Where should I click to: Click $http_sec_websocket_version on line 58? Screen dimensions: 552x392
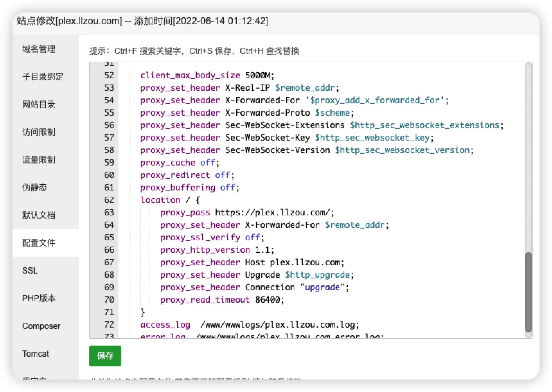pyautogui.click(x=402, y=150)
